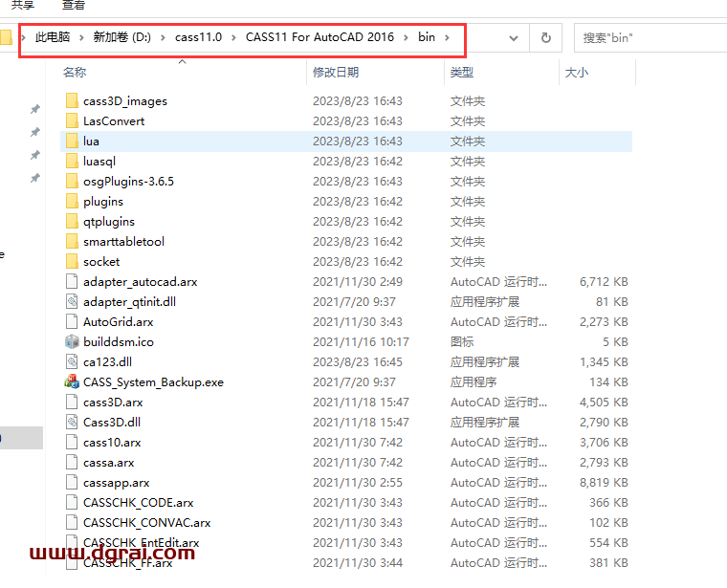Select the lua folder icon
Viewport: 727px width, 588px height.
coord(72,141)
